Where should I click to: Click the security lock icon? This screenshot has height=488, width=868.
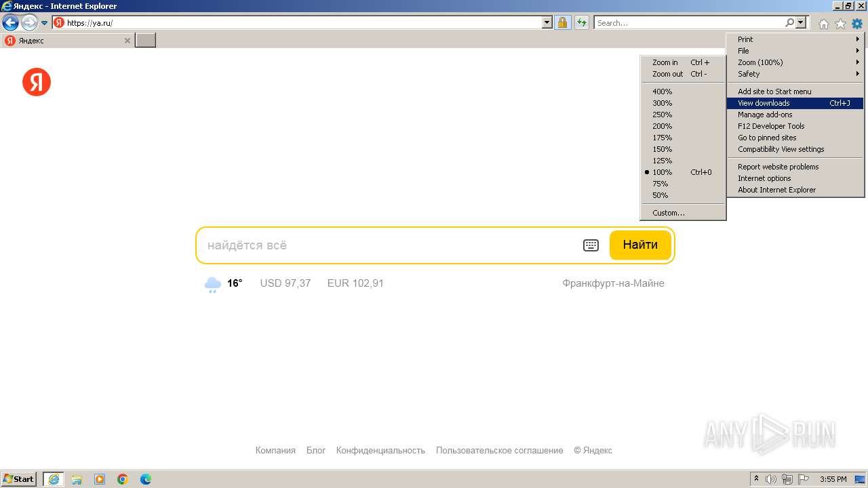(563, 23)
